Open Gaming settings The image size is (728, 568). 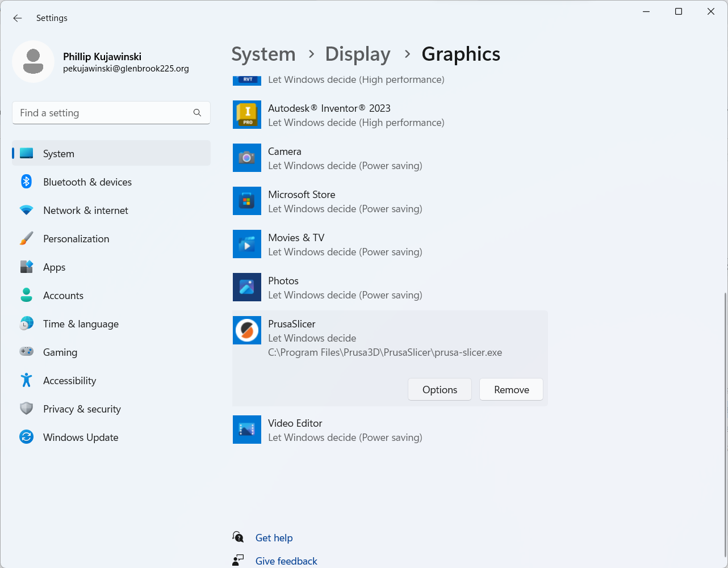[x=111, y=352]
